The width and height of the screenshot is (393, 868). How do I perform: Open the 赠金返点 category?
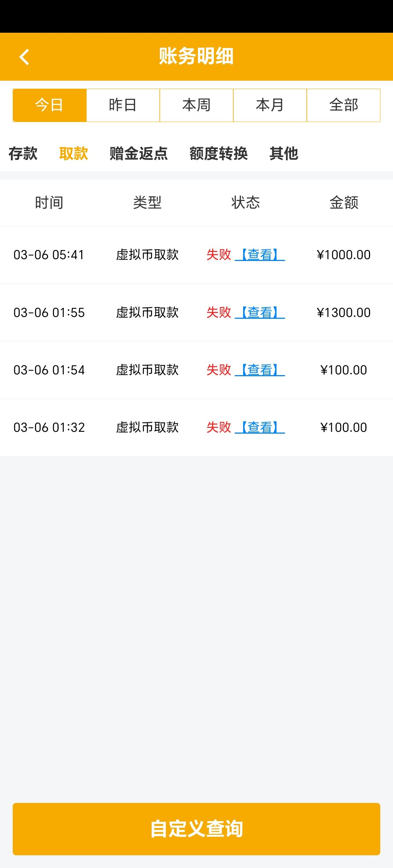[139, 153]
